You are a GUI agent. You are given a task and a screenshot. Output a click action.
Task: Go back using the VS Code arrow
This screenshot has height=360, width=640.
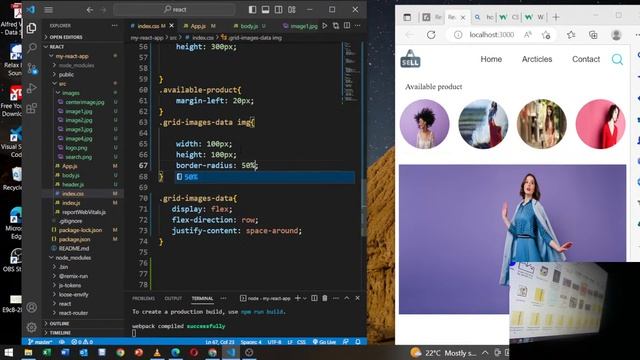(x=90, y=9)
